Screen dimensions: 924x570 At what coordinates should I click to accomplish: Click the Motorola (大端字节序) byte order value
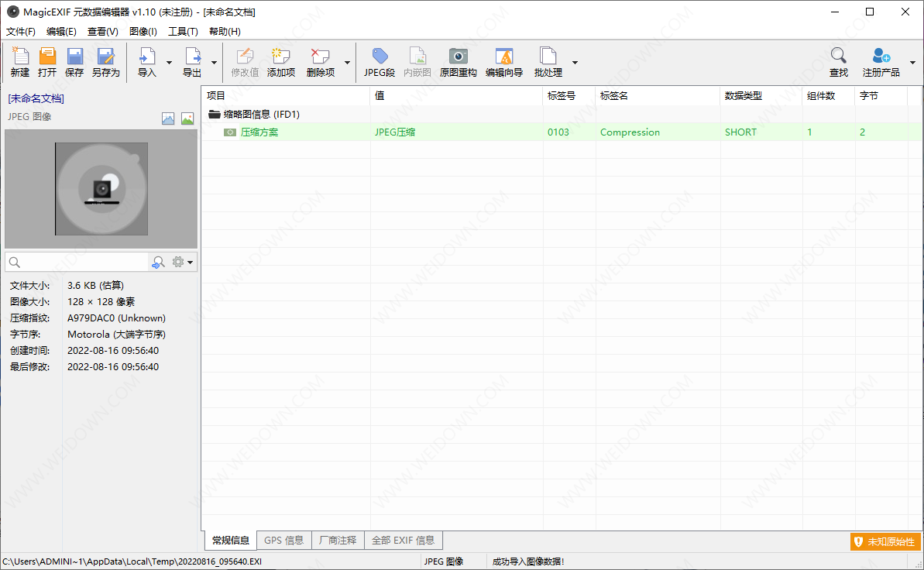coord(116,335)
